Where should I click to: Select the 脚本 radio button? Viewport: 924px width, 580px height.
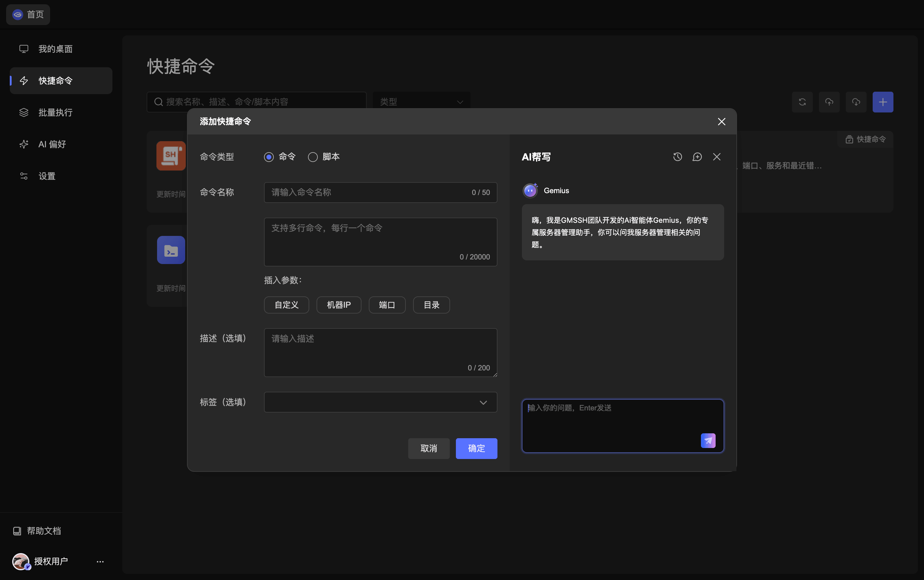[x=313, y=157]
